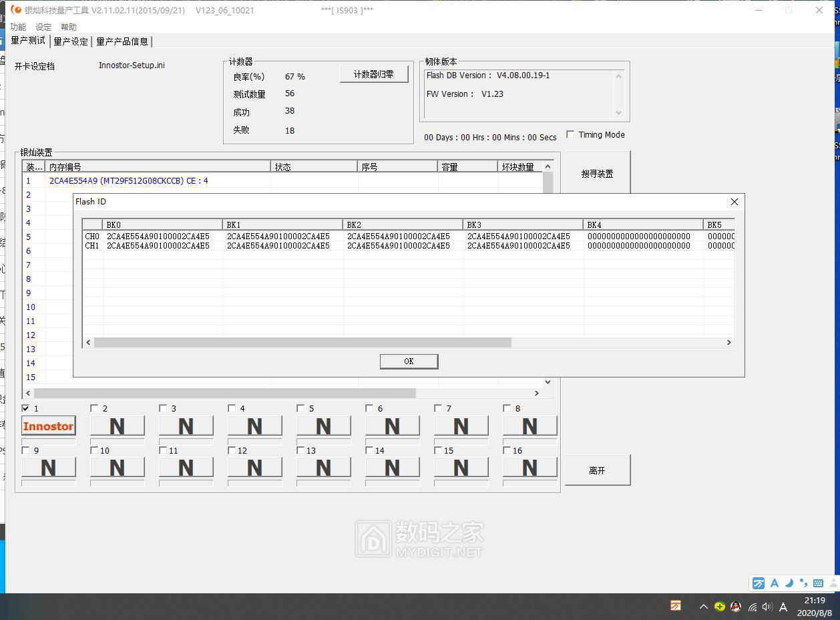Uncheck port 1 checkbox

tap(25, 408)
